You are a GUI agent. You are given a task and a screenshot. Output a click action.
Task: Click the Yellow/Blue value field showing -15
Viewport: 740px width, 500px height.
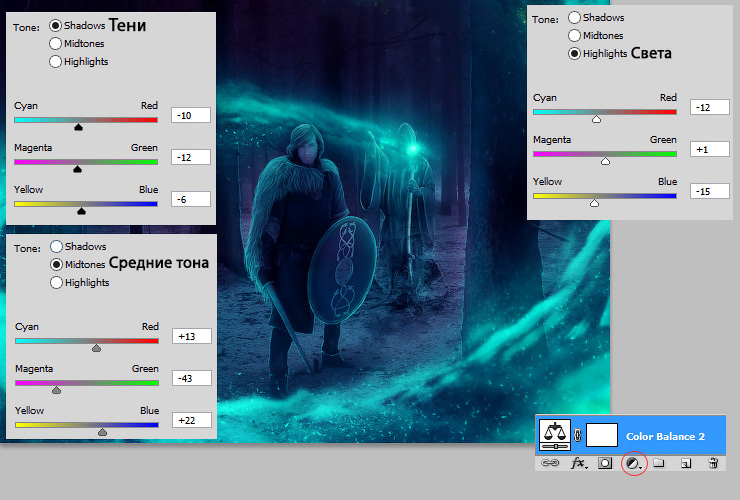point(710,191)
